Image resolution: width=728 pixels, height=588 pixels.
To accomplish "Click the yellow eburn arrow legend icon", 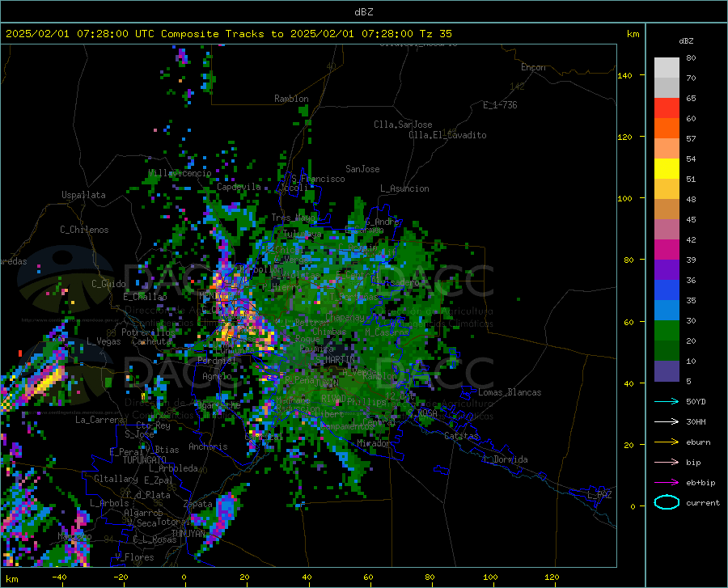I will point(667,442).
